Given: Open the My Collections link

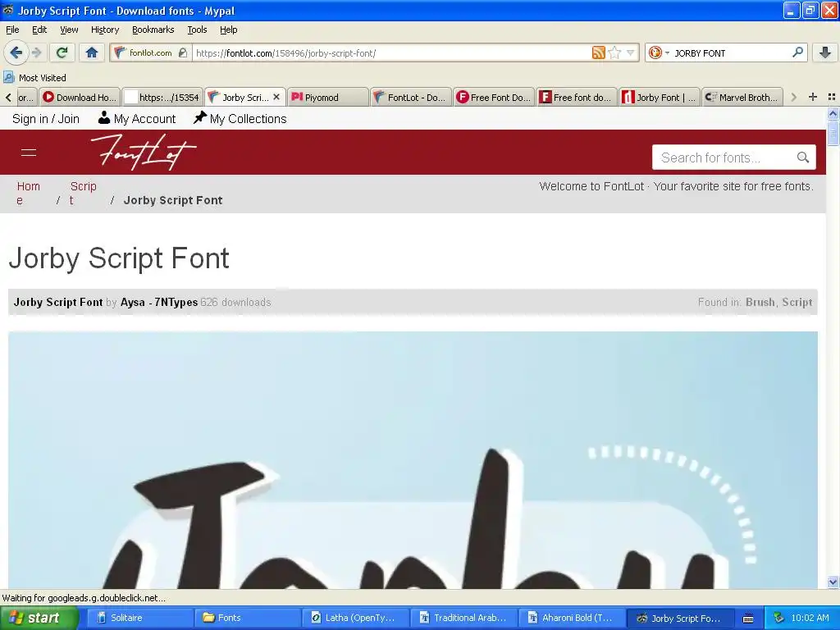Looking at the screenshot, I should click(x=240, y=118).
